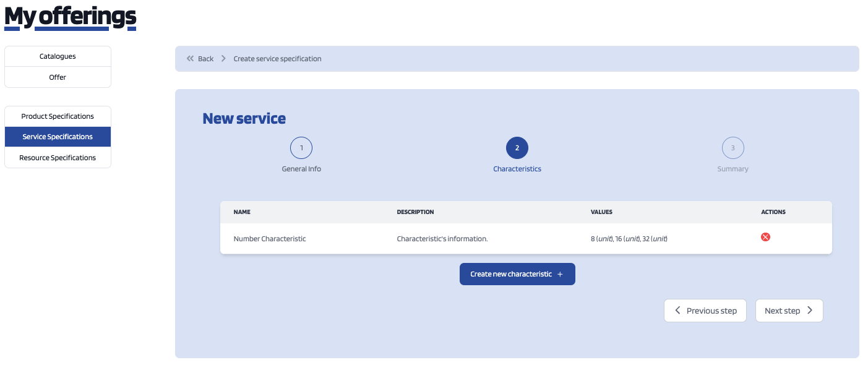Click the Create service specification breadcrumb
Viewport: 868px width, 365px height.
[x=277, y=59]
